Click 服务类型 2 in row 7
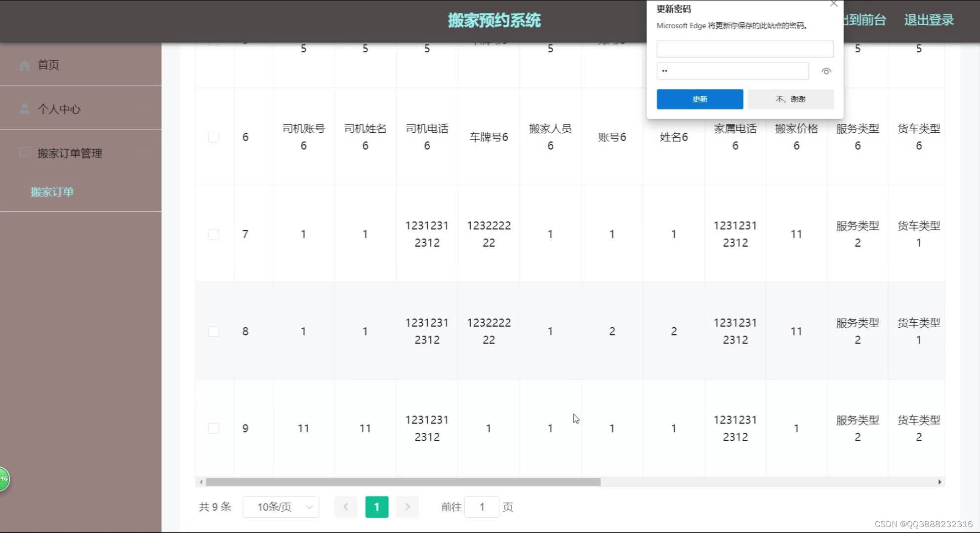Image resolution: width=980 pixels, height=533 pixels. click(x=857, y=234)
